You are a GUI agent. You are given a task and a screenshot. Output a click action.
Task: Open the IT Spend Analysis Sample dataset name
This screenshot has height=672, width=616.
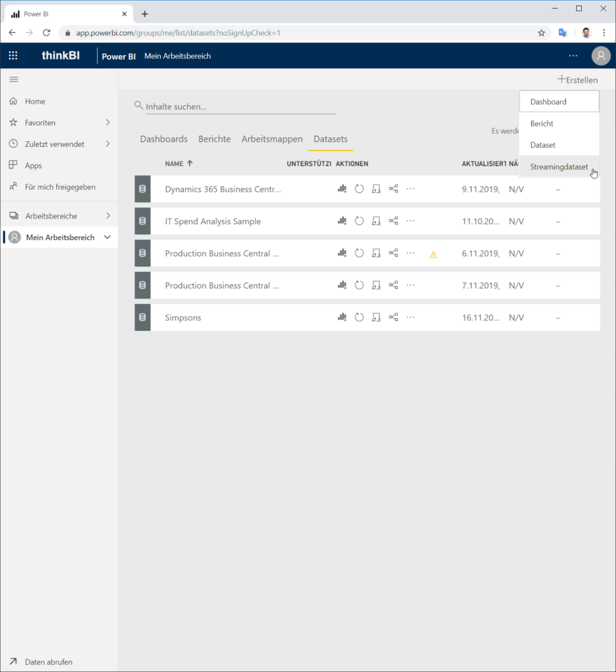click(x=213, y=221)
